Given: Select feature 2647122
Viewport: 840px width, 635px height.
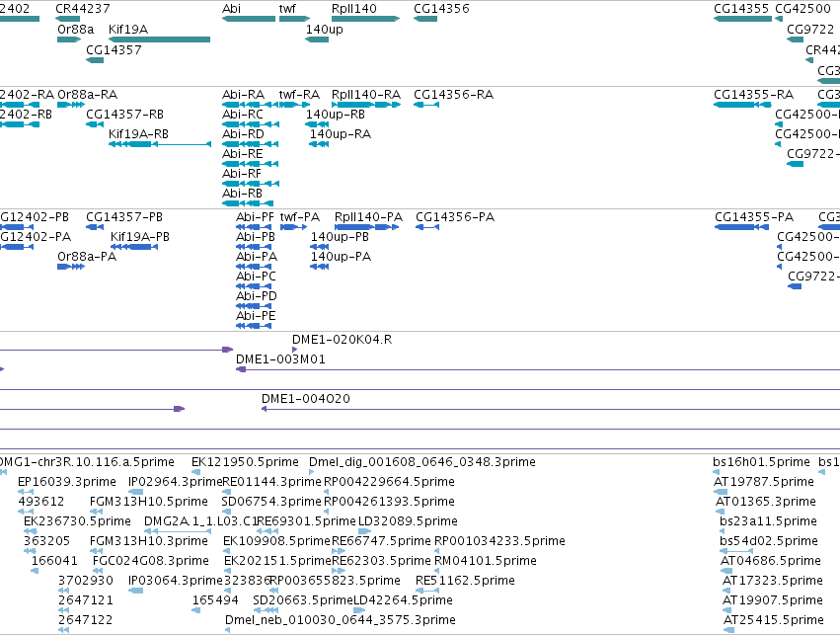Looking at the screenshot, I should click(64, 630).
